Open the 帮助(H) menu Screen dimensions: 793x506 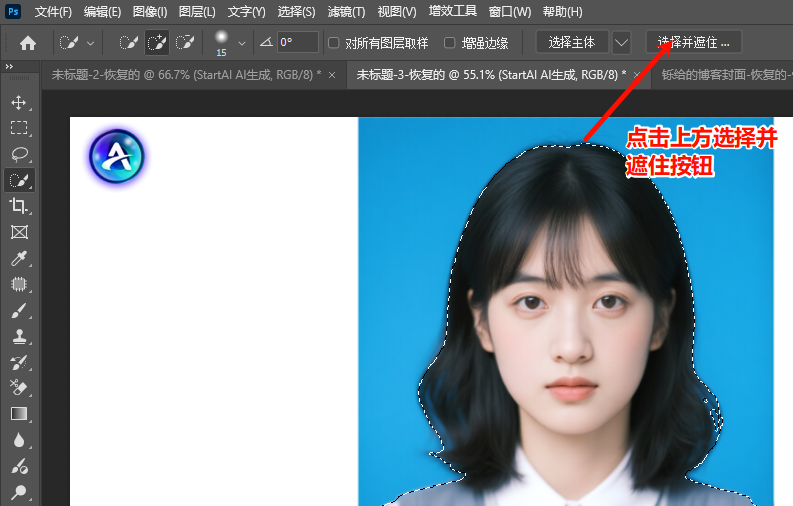(x=562, y=12)
